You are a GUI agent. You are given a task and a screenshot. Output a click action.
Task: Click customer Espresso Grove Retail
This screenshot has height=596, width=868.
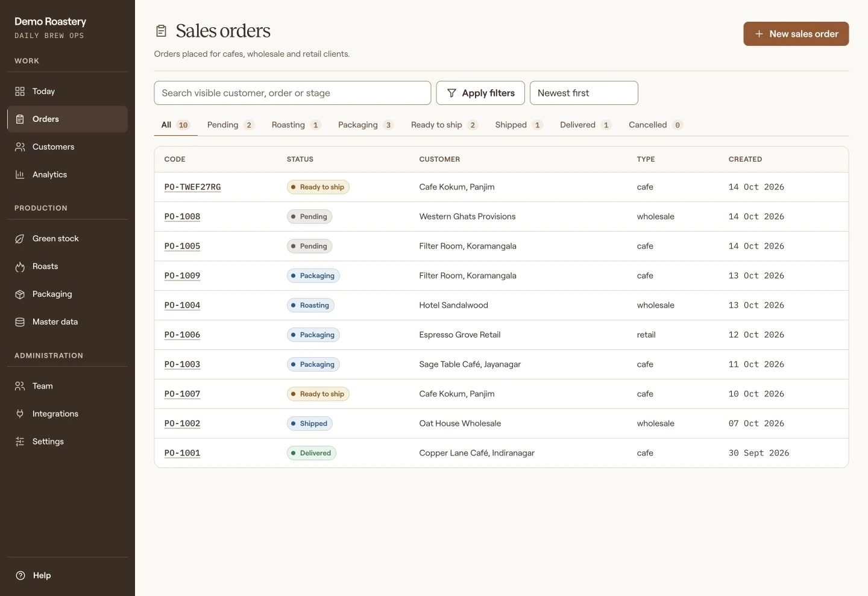point(460,335)
